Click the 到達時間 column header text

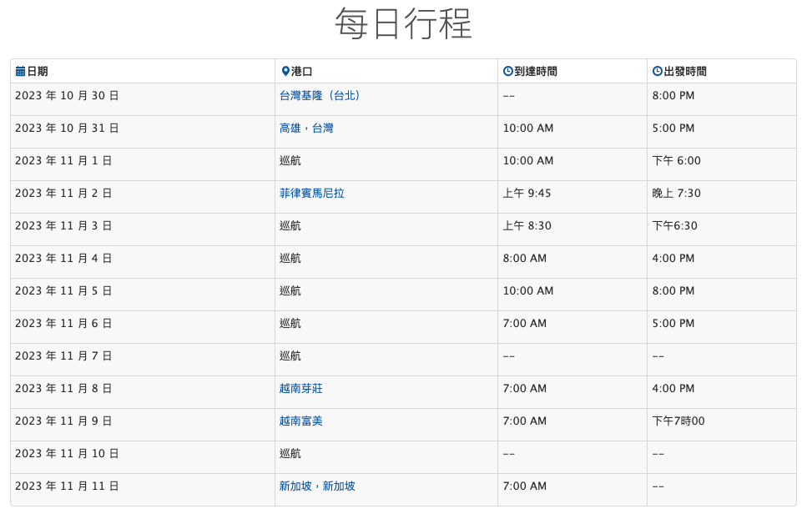(536, 72)
